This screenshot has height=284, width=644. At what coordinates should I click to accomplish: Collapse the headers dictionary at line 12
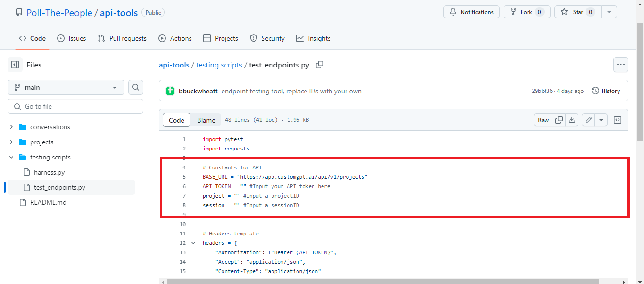coord(193,242)
